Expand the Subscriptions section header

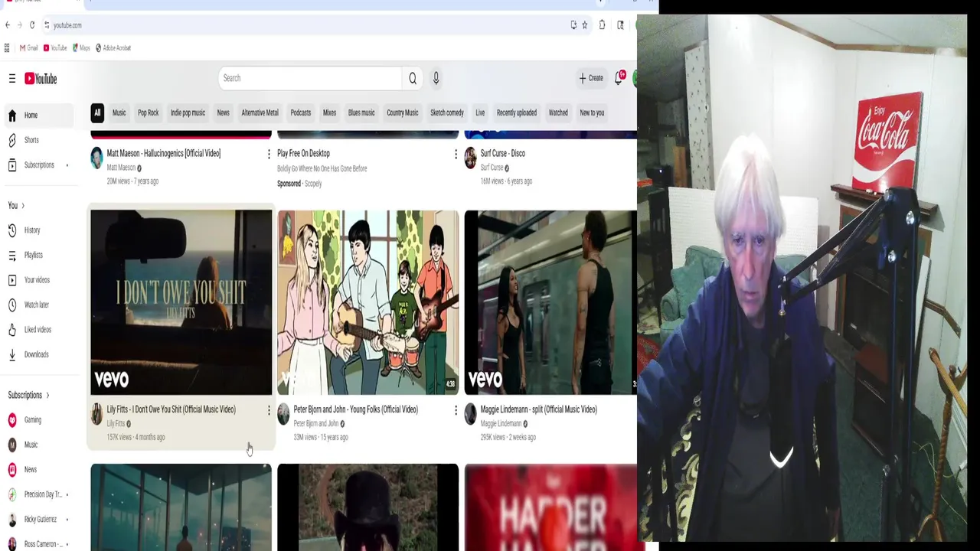pos(29,396)
